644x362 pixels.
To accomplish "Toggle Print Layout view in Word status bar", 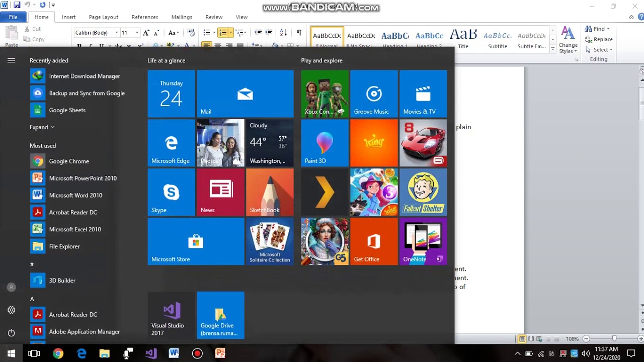I will click(522, 339).
